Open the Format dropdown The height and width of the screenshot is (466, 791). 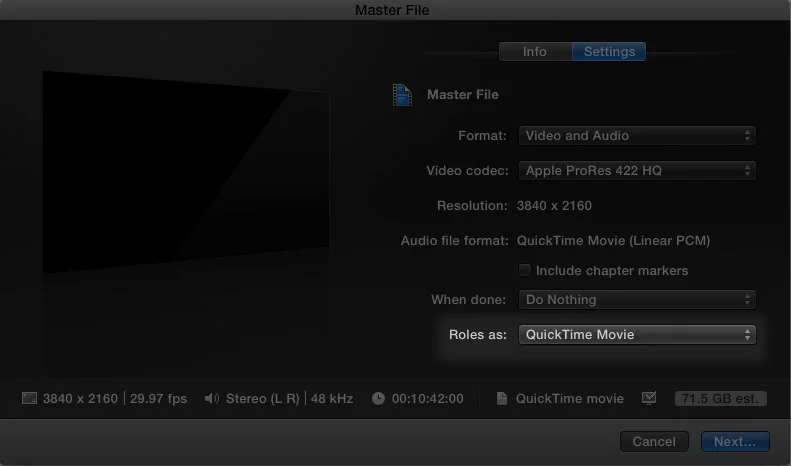point(637,136)
